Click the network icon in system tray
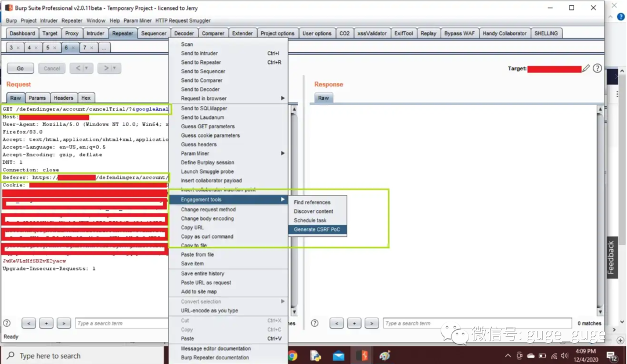The height and width of the screenshot is (364, 627). [554, 356]
